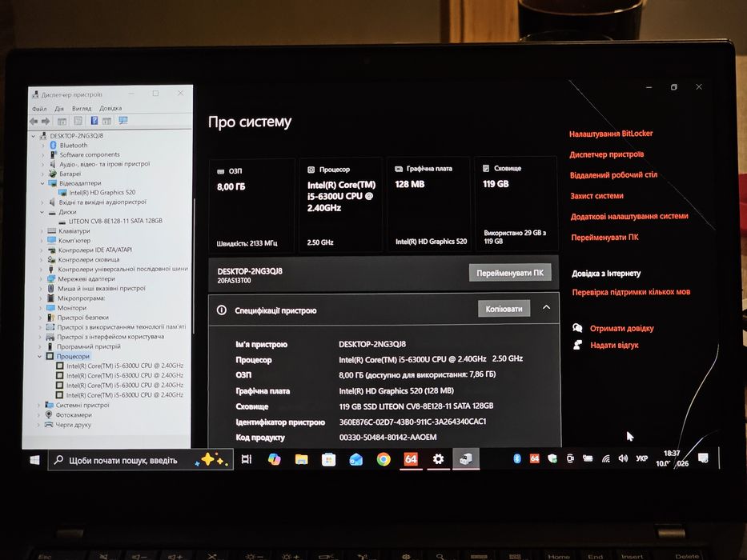Expand the Клавіатури category

click(x=42, y=231)
